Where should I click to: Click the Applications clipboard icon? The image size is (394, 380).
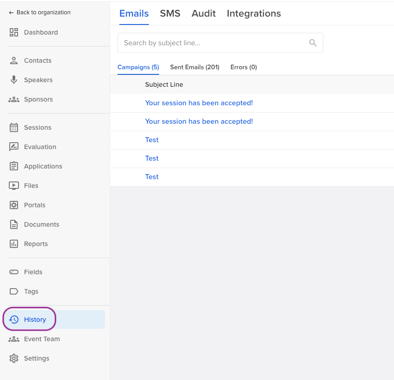[14, 166]
